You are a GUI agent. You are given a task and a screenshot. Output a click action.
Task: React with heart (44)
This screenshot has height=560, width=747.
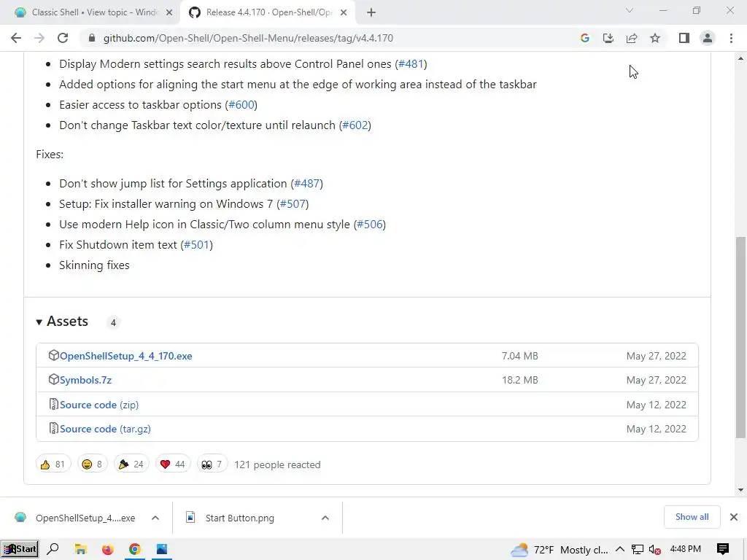pos(173,464)
